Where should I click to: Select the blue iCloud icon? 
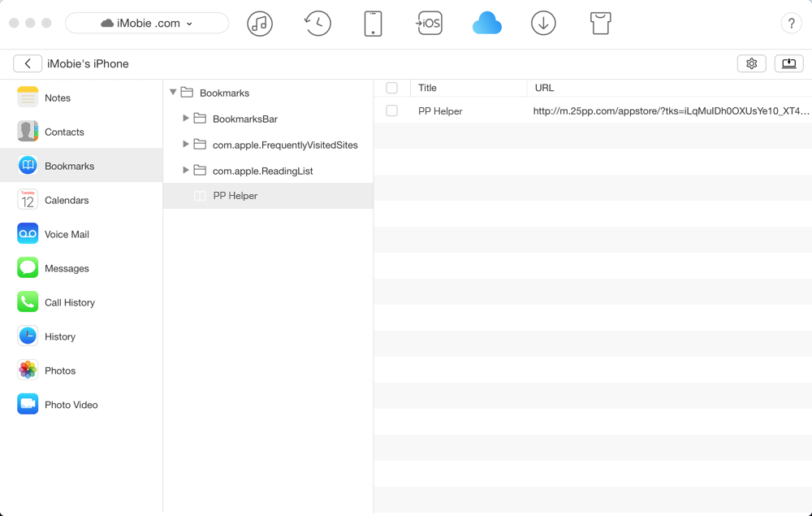click(487, 24)
